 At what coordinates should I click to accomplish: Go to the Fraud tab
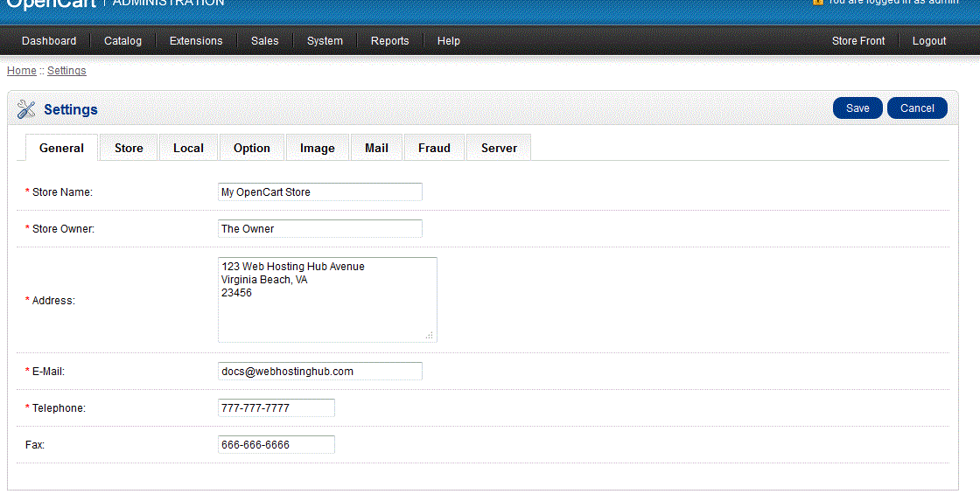(x=434, y=149)
